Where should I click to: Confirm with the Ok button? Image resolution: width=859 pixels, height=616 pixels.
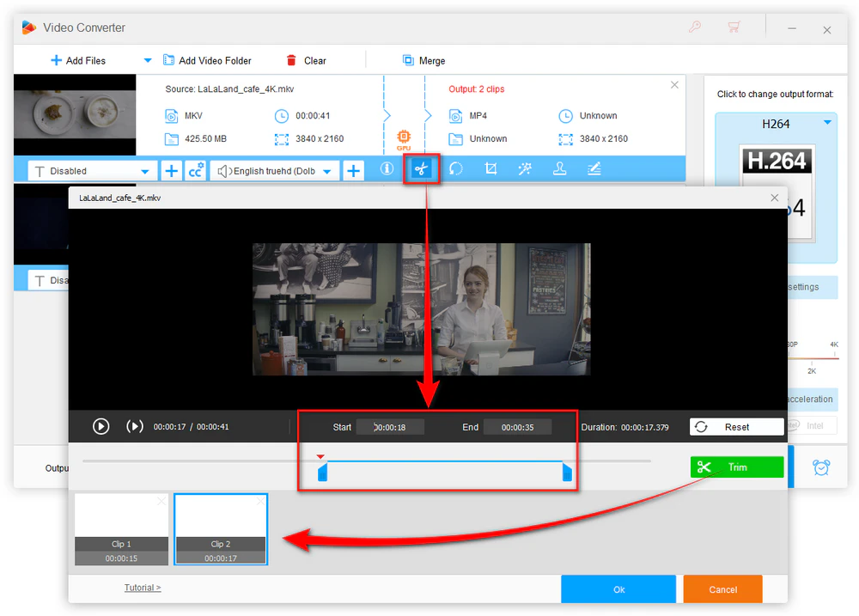[x=618, y=589]
